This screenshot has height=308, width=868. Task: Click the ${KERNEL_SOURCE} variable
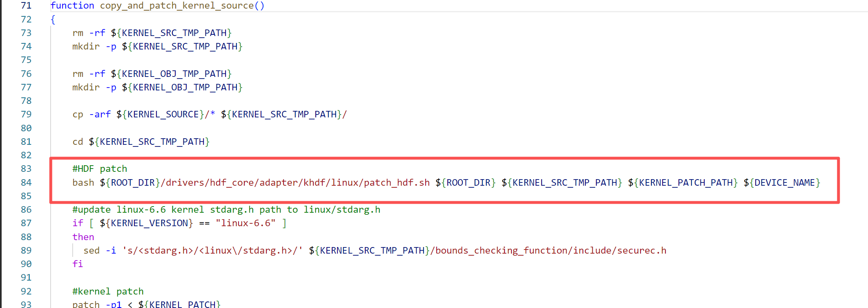click(160, 115)
